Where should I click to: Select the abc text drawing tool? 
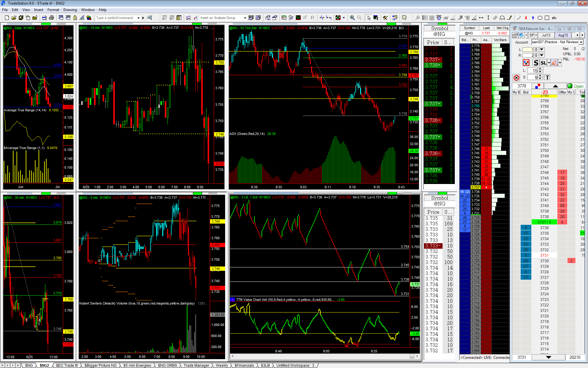(x=554, y=18)
